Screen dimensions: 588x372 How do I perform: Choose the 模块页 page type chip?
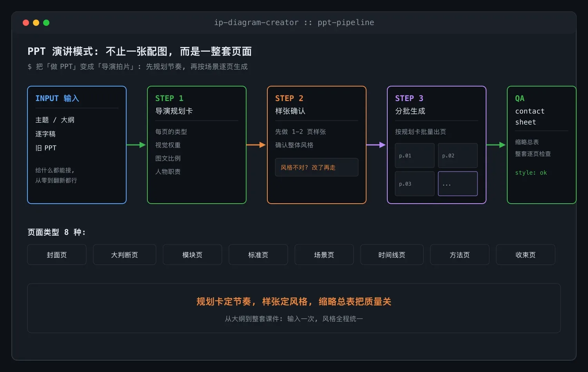(192, 255)
